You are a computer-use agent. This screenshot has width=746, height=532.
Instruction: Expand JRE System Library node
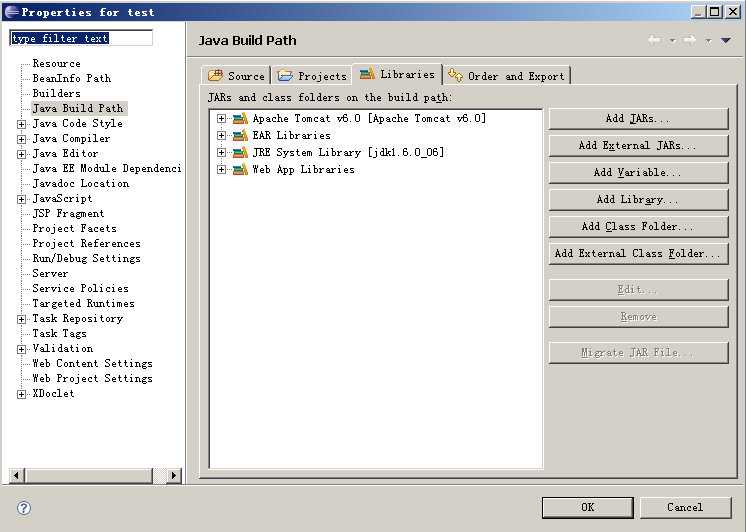click(221, 153)
